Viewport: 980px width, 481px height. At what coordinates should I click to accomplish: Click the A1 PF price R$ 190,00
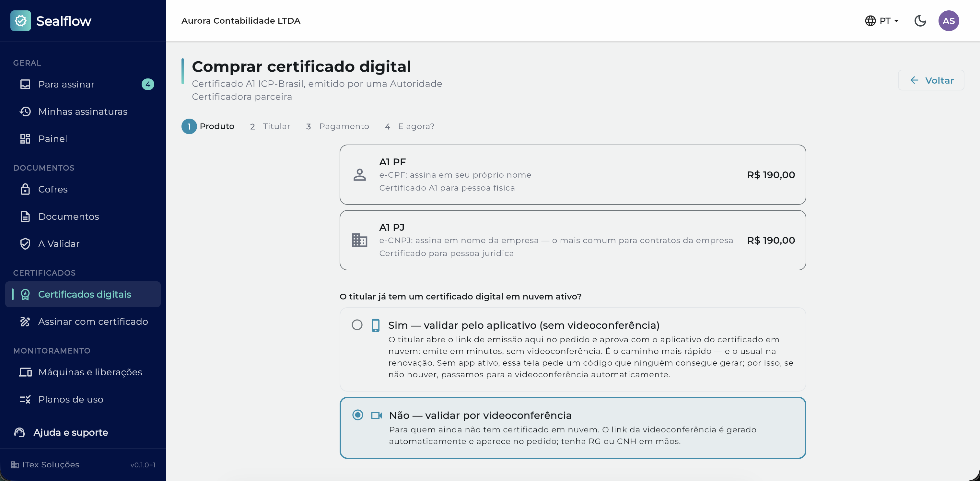pos(771,175)
